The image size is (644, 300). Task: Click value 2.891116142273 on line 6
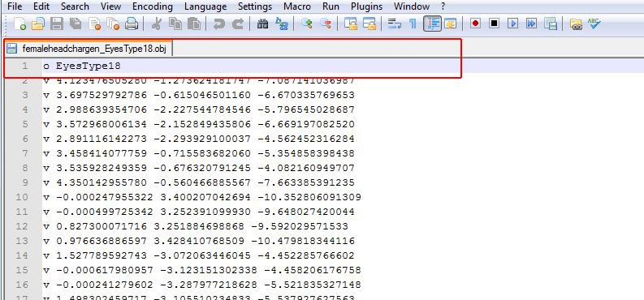point(101,139)
